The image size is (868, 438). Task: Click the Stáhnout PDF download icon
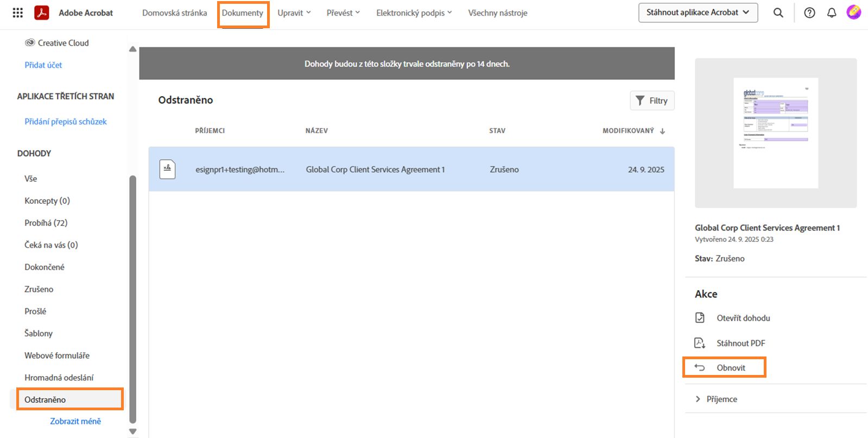coord(700,343)
